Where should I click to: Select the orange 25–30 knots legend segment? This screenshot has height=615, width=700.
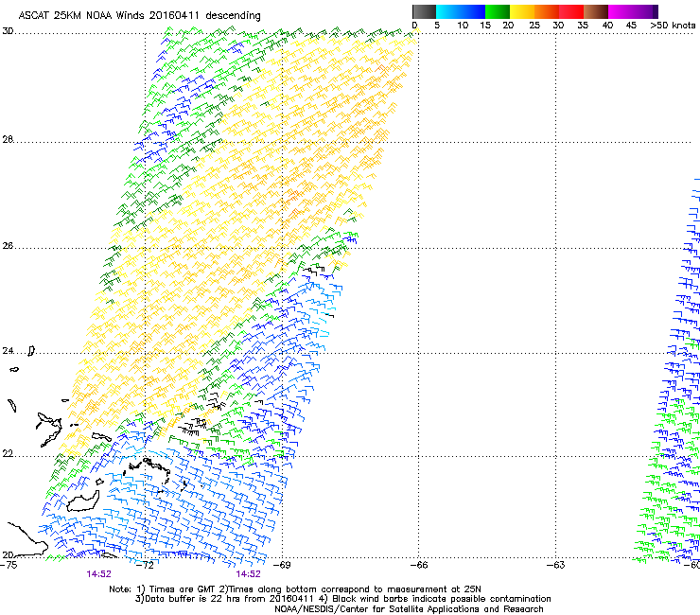point(547,11)
